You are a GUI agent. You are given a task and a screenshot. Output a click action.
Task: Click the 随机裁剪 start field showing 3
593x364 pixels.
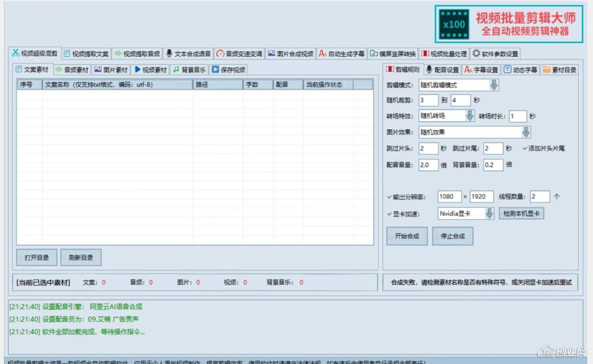click(428, 100)
